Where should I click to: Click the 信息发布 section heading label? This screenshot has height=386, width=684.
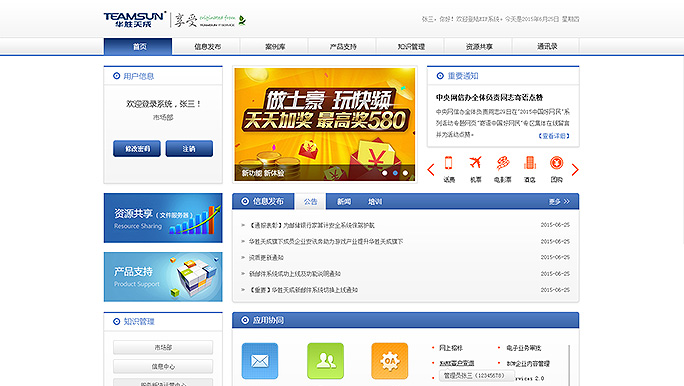(x=268, y=202)
